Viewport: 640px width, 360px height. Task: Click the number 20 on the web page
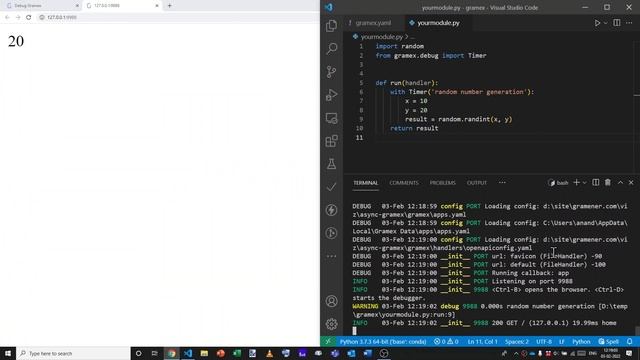(x=16, y=41)
